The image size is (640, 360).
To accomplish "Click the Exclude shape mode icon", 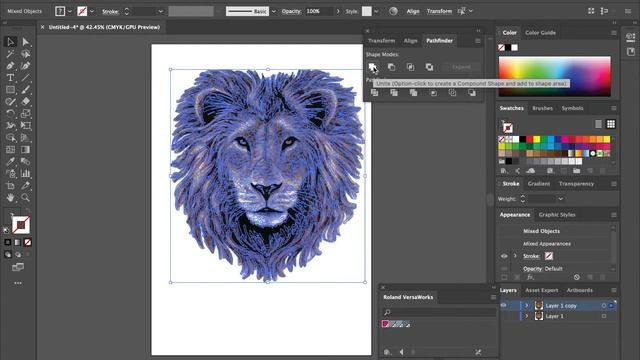I will tap(429, 67).
